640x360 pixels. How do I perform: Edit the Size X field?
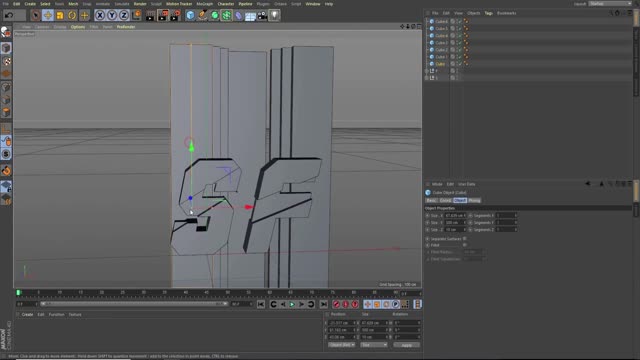[455, 216]
